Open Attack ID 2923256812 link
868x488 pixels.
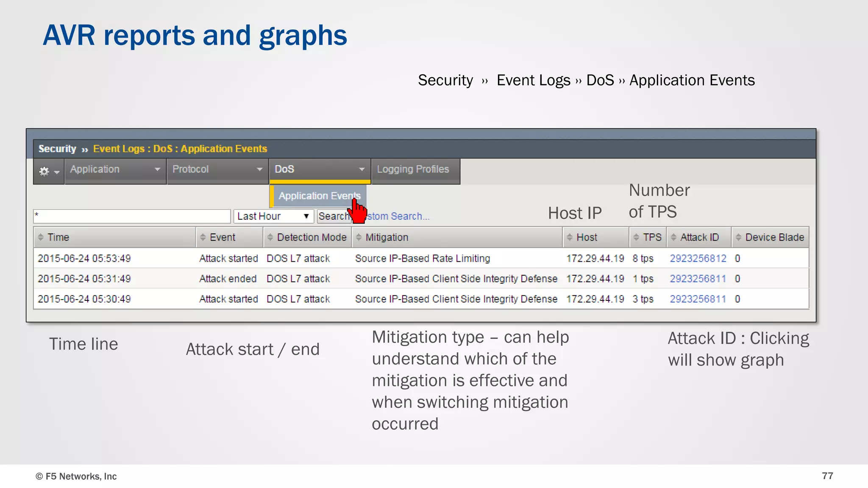pyautogui.click(x=698, y=258)
